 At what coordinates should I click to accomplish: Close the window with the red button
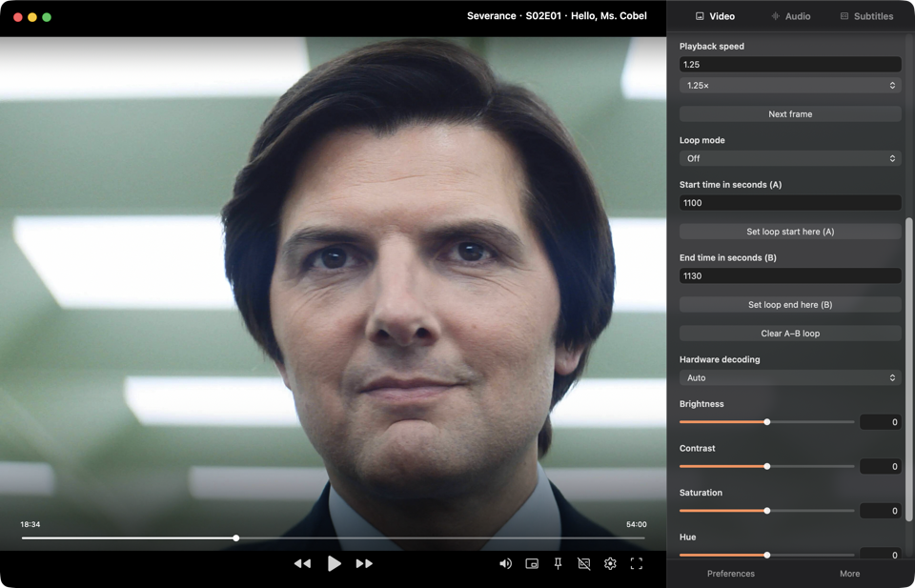click(18, 17)
